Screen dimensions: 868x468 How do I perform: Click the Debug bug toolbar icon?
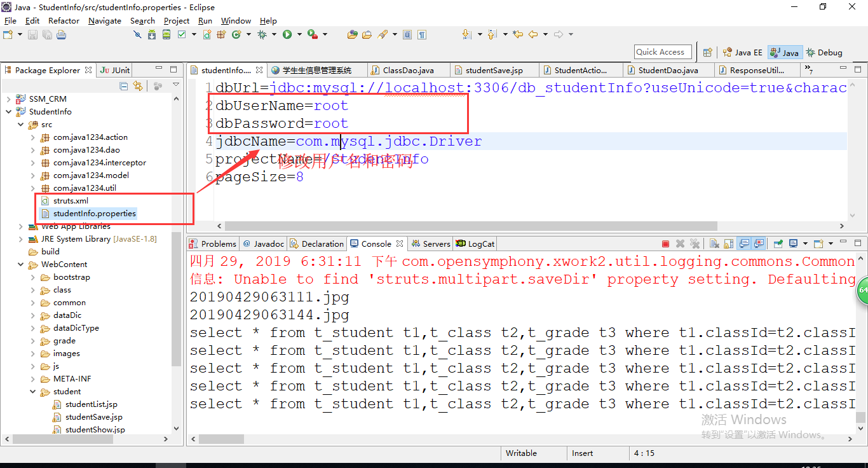[262, 34]
